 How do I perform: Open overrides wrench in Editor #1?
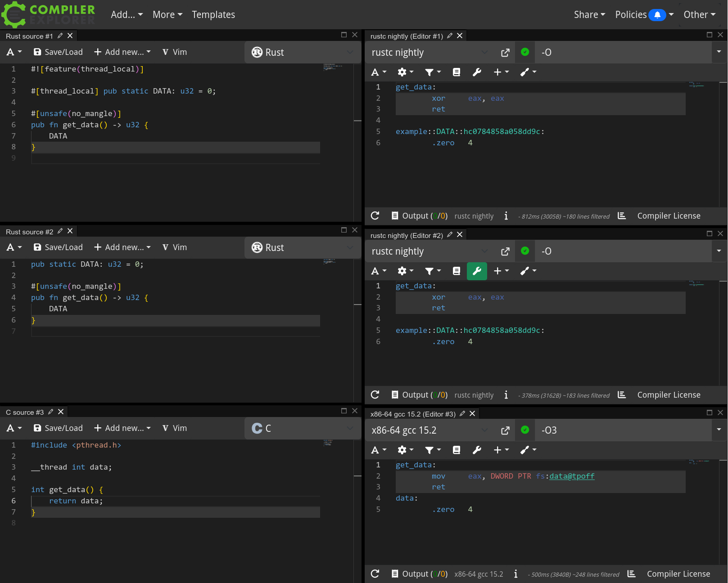pyautogui.click(x=477, y=72)
